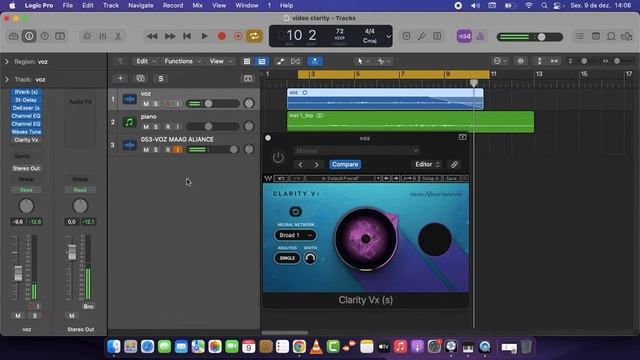
Task: Toggle the yellow Cycle button
Action: (x=254, y=36)
